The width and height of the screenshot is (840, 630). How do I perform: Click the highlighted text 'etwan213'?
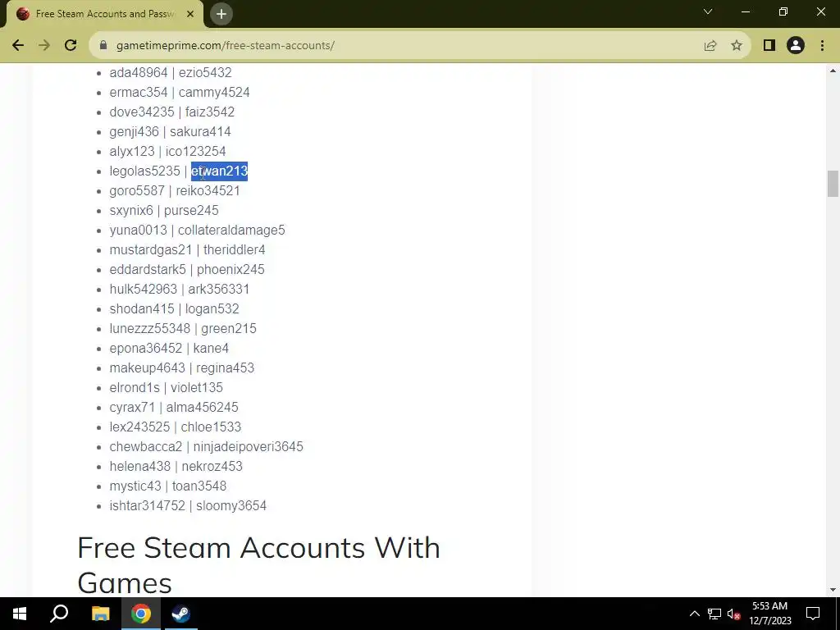[220, 171]
